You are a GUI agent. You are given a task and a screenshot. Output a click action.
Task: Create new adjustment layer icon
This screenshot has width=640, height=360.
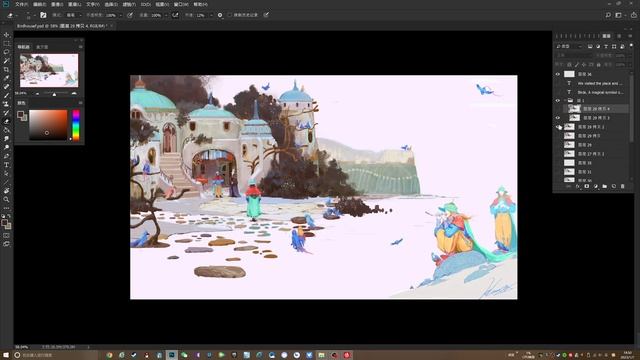point(596,186)
